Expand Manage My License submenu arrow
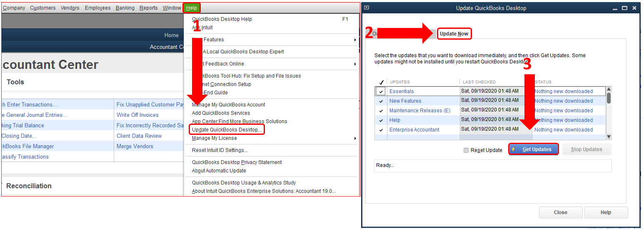This screenshot has width=644, height=230. [x=355, y=138]
